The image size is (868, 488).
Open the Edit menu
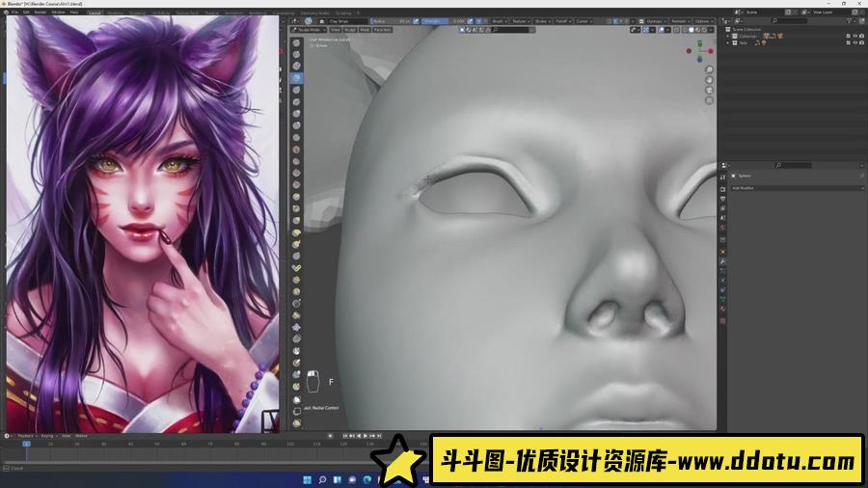[26, 13]
